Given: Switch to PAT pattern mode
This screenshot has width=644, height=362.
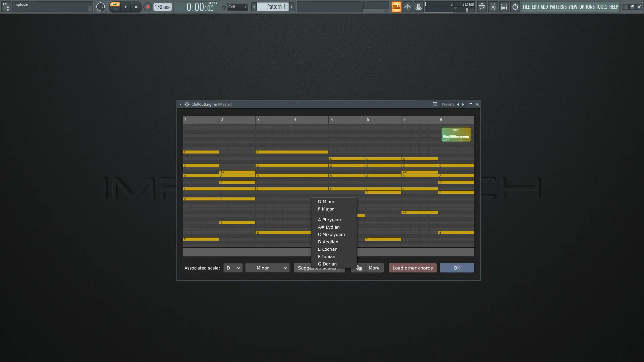Looking at the screenshot, I should tap(115, 4).
